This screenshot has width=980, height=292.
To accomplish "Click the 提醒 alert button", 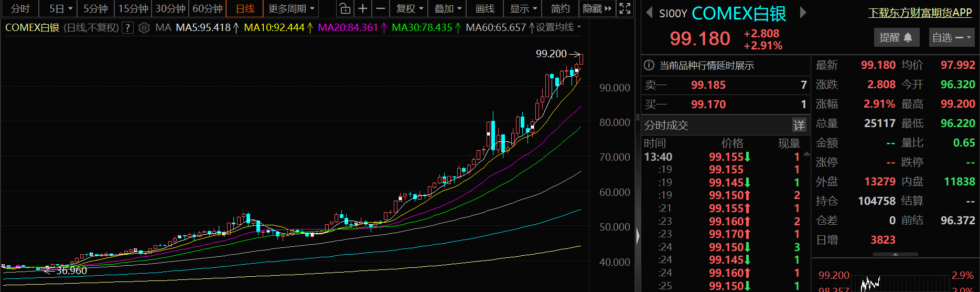I will point(896,37).
